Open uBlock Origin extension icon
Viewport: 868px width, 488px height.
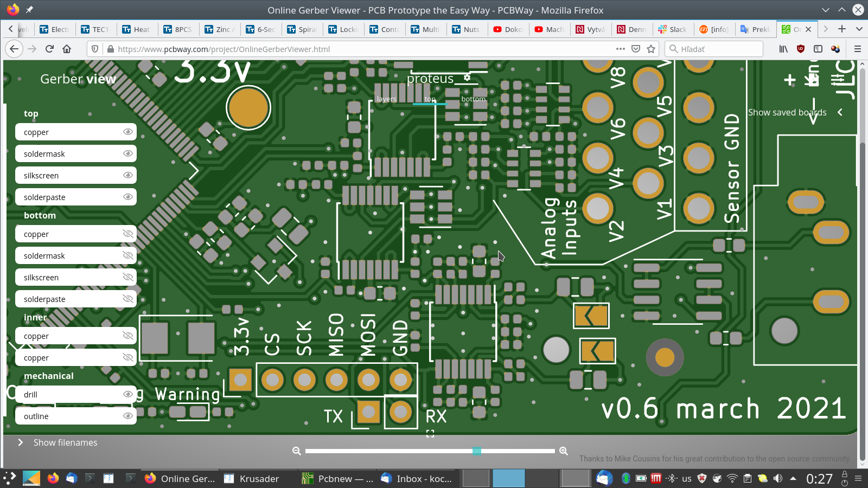[x=801, y=49]
